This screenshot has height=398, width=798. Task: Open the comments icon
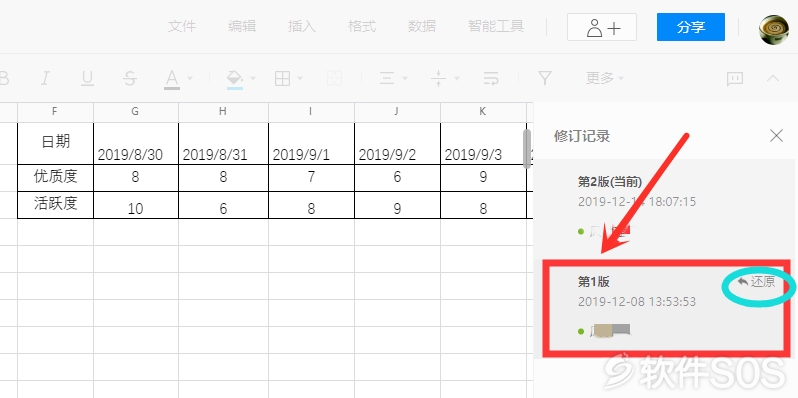(x=735, y=78)
